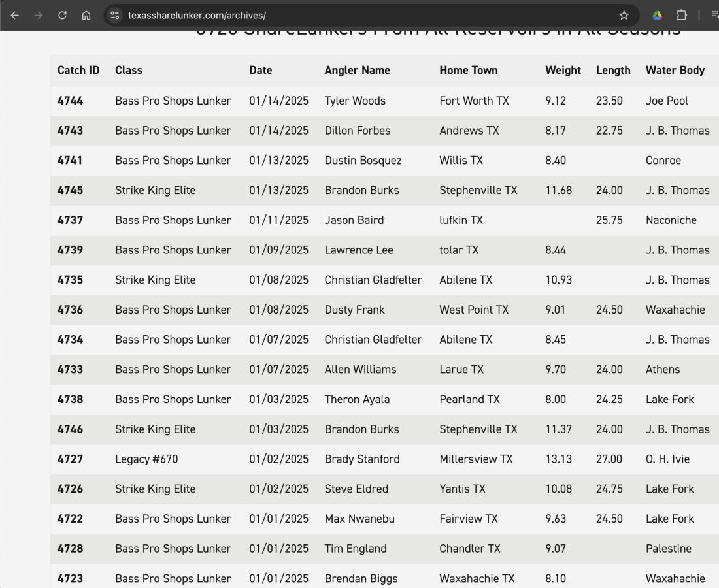Bookmark this page with the star icon
The image size is (719, 588).
point(624,15)
